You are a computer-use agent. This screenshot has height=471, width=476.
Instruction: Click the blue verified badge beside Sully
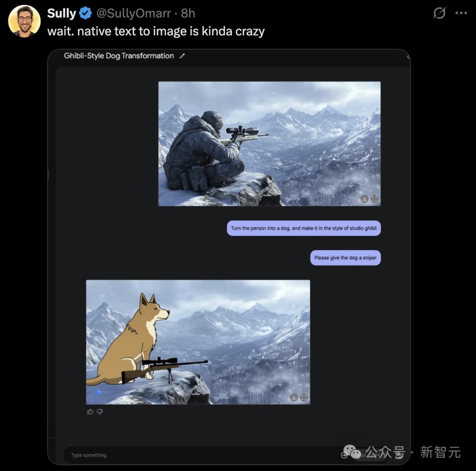[86, 14]
